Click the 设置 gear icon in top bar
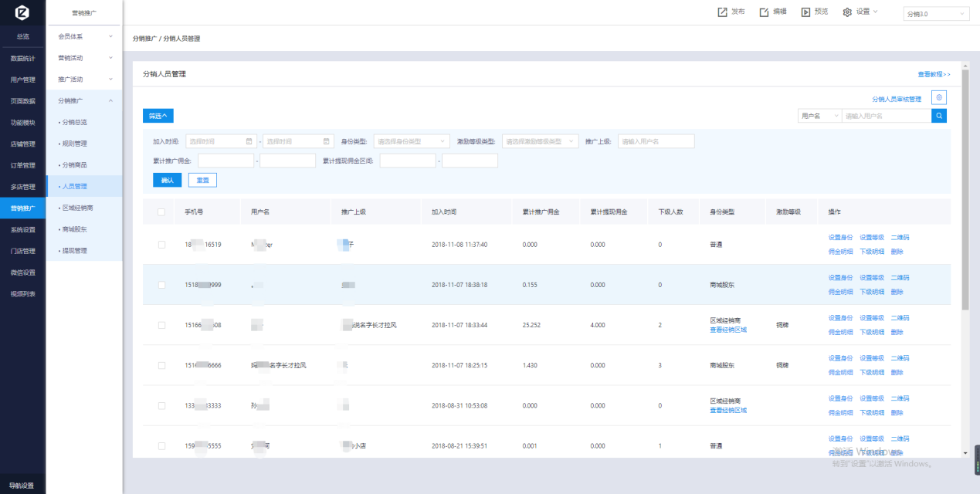This screenshot has height=494, width=980. pyautogui.click(x=847, y=12)
